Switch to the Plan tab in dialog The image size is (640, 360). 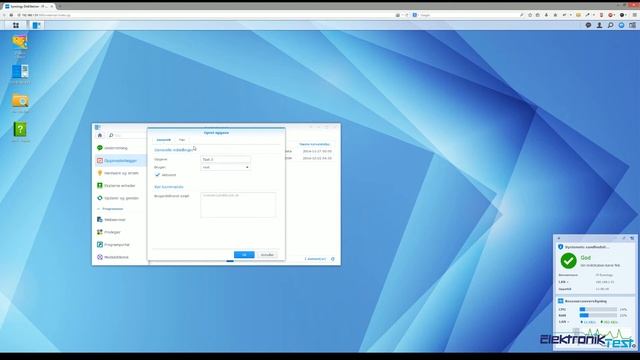click(x=182, y=140)
